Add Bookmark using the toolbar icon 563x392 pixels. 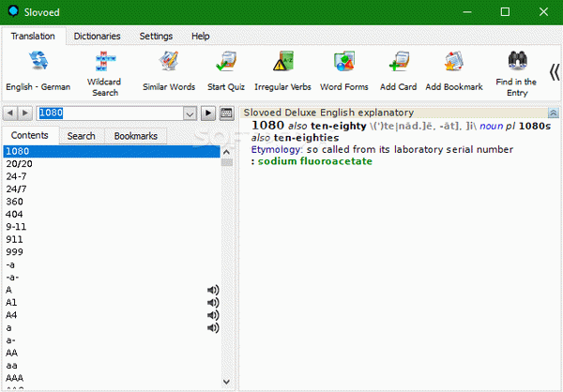tap(453, 64)
